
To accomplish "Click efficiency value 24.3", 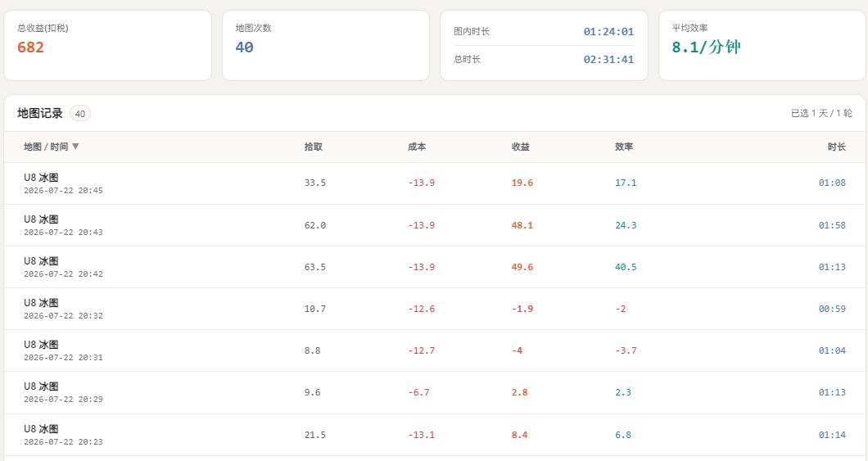I will [626, 225].
